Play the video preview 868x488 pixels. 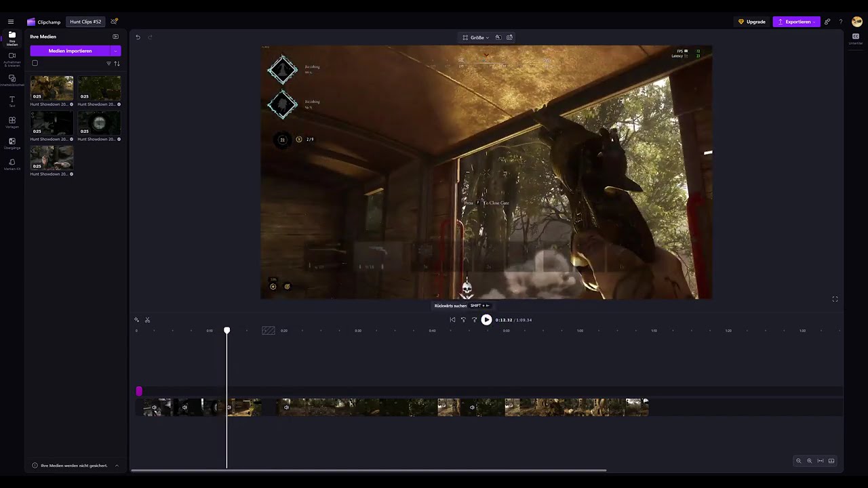click(x=486, y=320)
